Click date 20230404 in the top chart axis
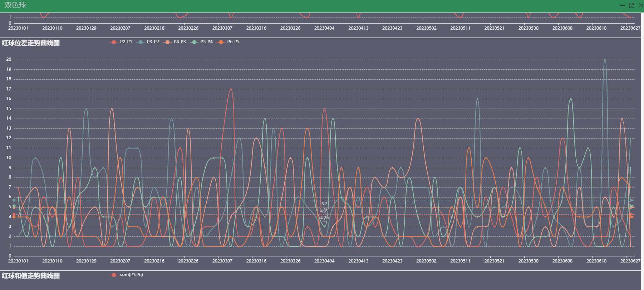The image size is (644, 290). pos(324,28)
